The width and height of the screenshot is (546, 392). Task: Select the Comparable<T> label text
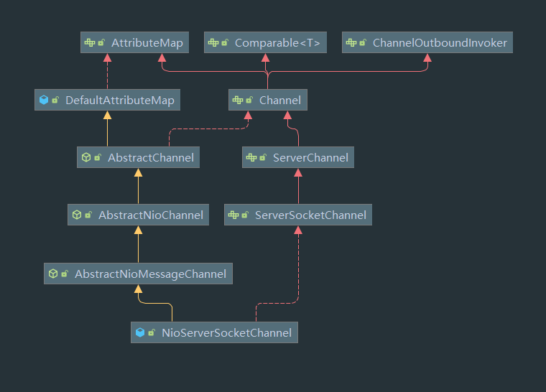[277, 43]
